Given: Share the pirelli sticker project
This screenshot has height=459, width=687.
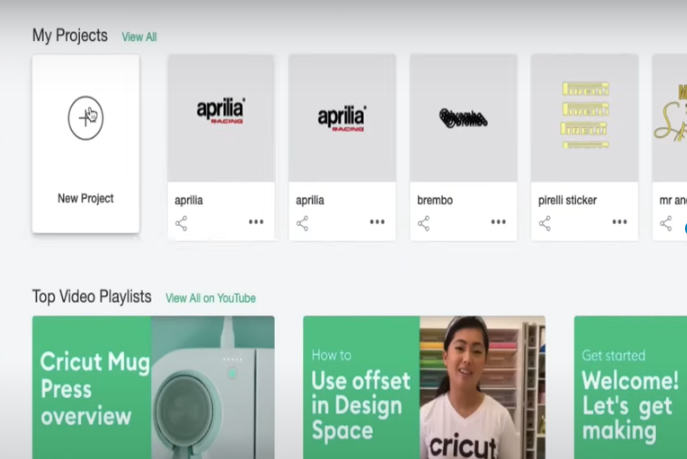Looking at the screenshot, I should tap(545, 223).
